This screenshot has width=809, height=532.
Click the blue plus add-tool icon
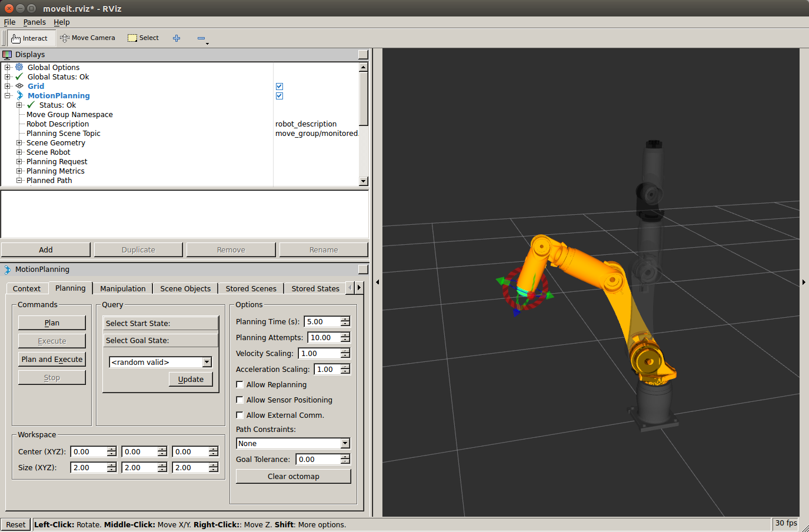tap(177, 38)
